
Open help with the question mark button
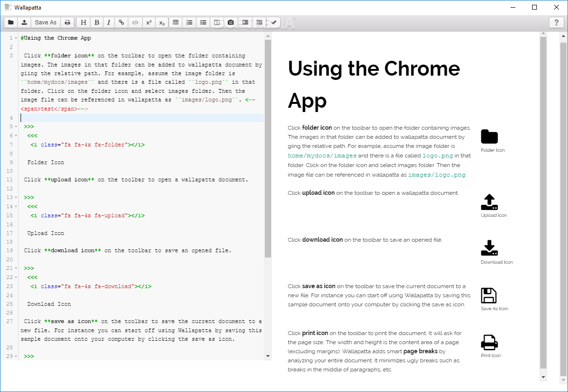tap(557, 22)
